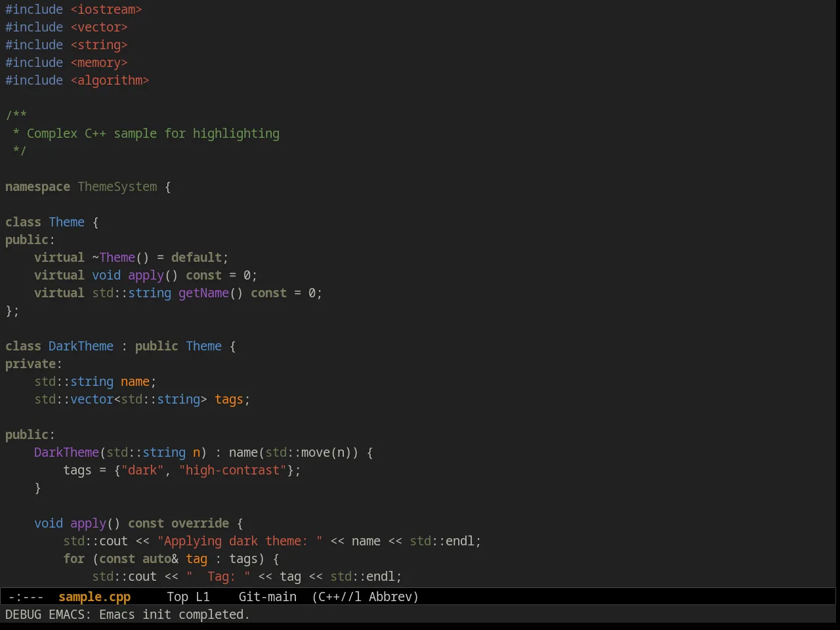Click the "dark" string literal
The height and width of the screenshot is (630, 840).
coord(142,470)
